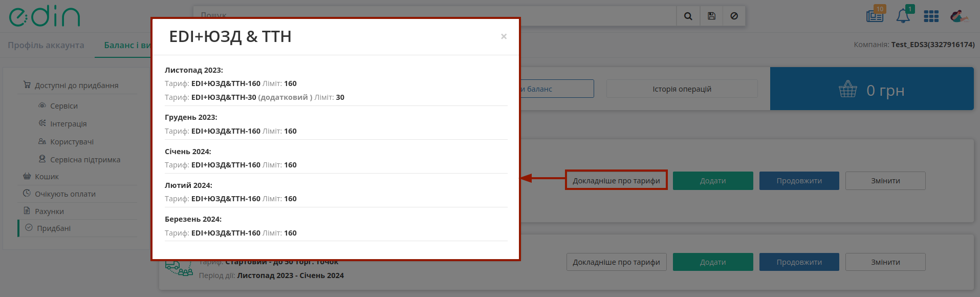Click the Листопад 2023 heading
This screenshot has width=980, height=297.
pos(194,70)
